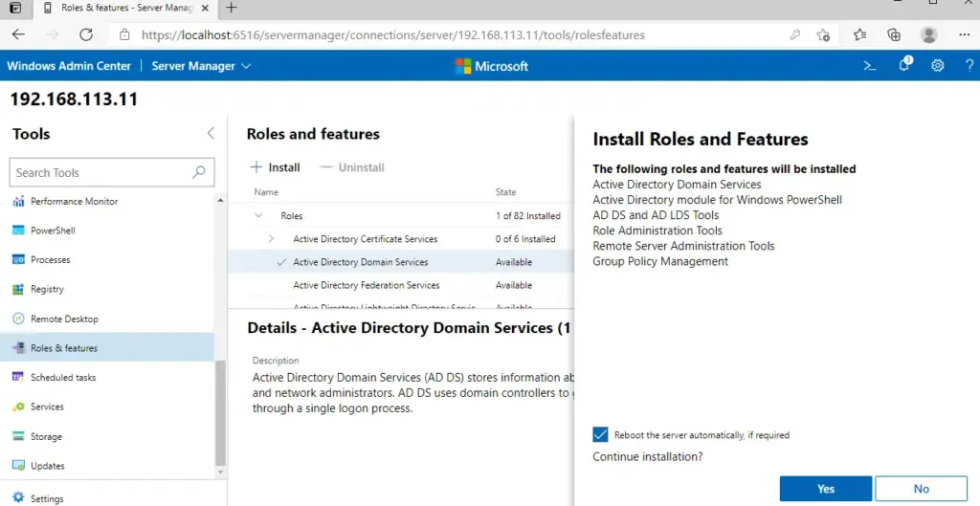This screenshot has height=506, width=980.
Task: Open the Storage tool
Action: [46, 437]
